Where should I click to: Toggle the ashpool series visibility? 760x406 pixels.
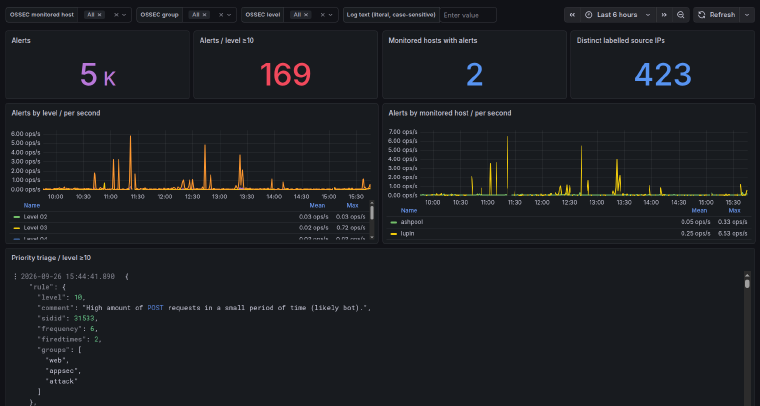(x=412, y=222)
